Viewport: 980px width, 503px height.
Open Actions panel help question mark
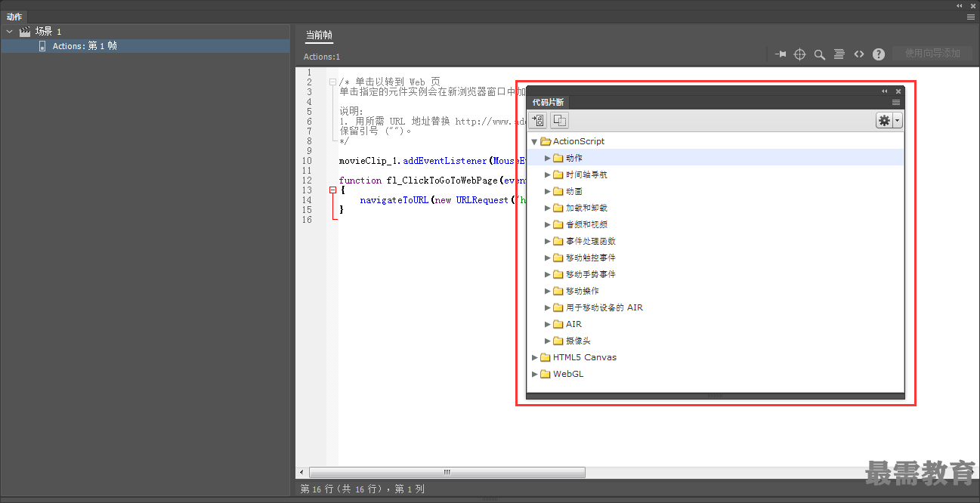[879, 54]
